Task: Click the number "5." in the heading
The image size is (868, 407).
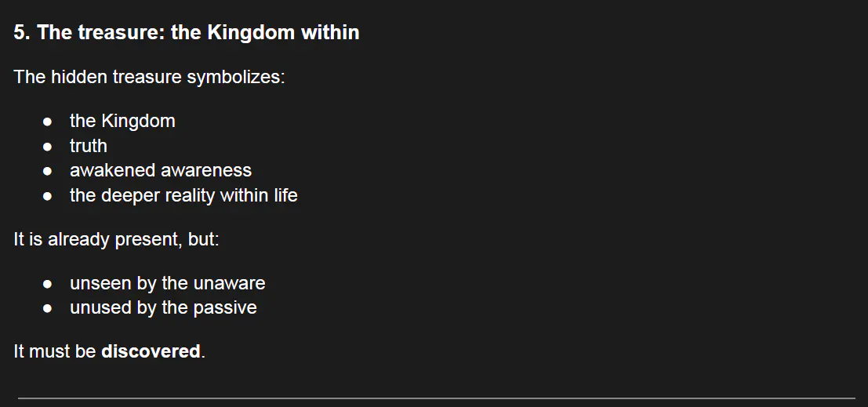Action: [x=22, y=32]
